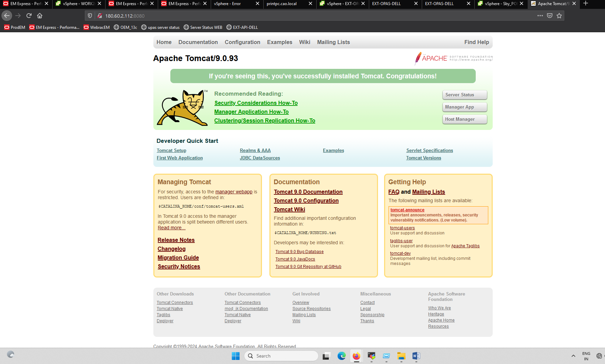
Task: Open the Security Considerations How-To link
Action: pos(256,103)
